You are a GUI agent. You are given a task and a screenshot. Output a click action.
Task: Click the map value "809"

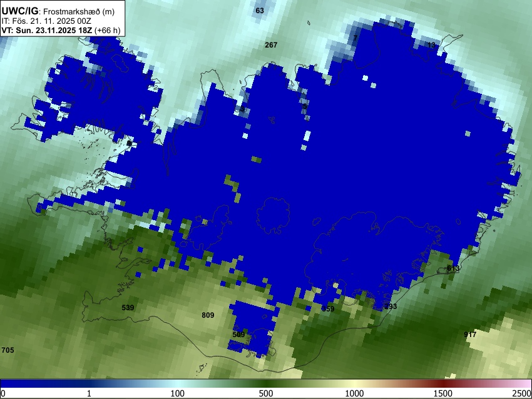tap(208, 315)
